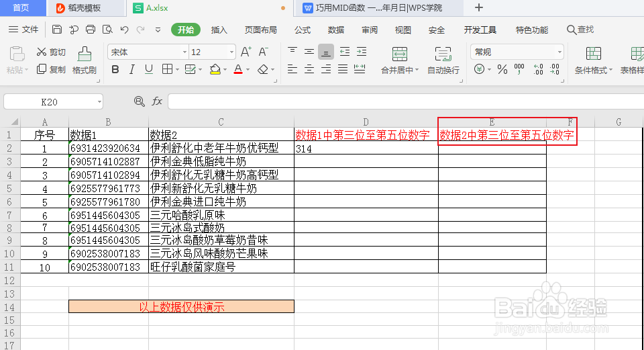Apply currency number format
This screenshot has width=644, height=350.
pos(479,69)
